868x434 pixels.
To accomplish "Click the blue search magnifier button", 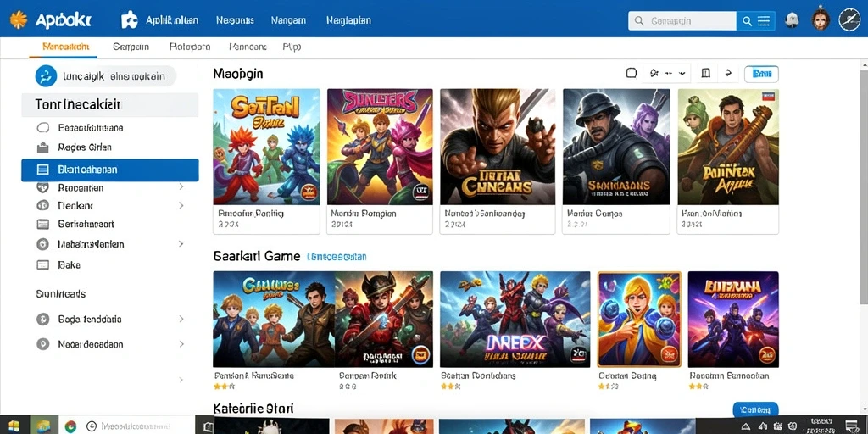I will click(747, 21).
